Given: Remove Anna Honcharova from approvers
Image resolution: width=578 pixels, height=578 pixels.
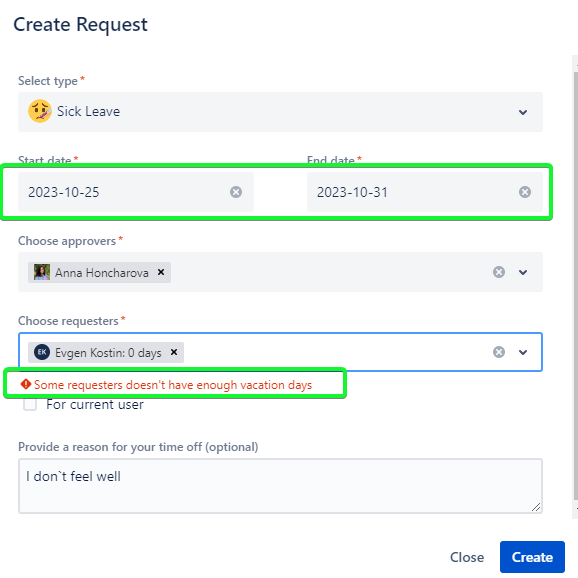Looking at the screenshot, I should pyautogui.click(x=161, y=272).
